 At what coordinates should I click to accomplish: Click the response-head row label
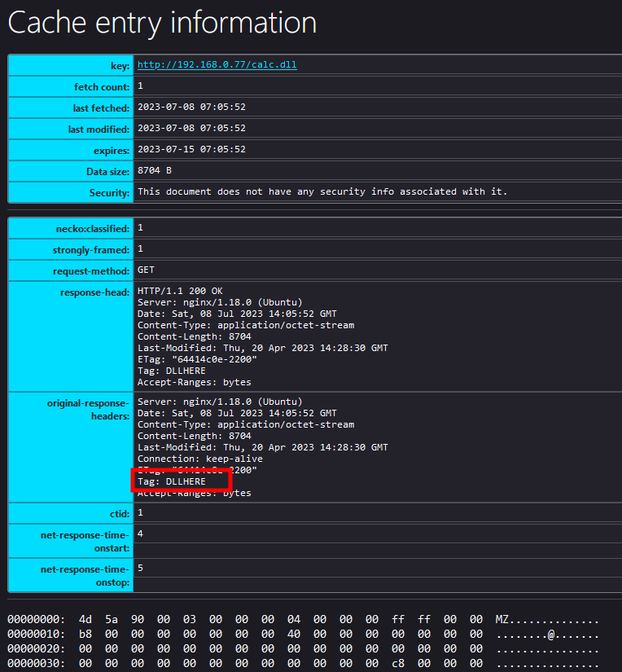pos(94,292)
